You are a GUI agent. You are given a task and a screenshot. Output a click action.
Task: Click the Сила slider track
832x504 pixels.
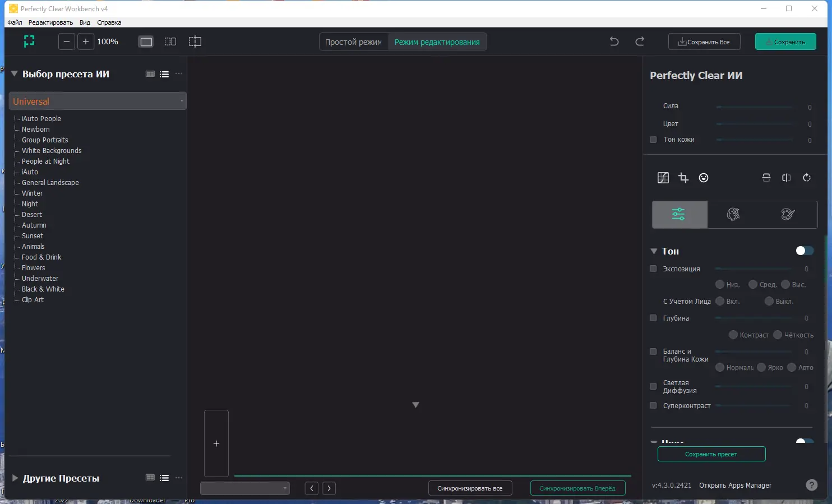click(755, 107)
